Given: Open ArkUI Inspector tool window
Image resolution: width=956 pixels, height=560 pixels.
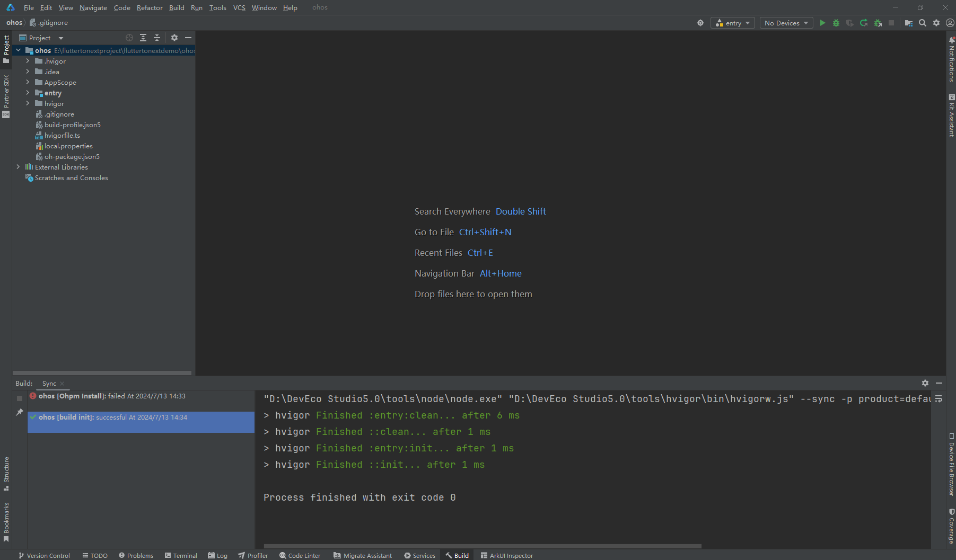Looking at the screenshot, I should tap(506, 555).
